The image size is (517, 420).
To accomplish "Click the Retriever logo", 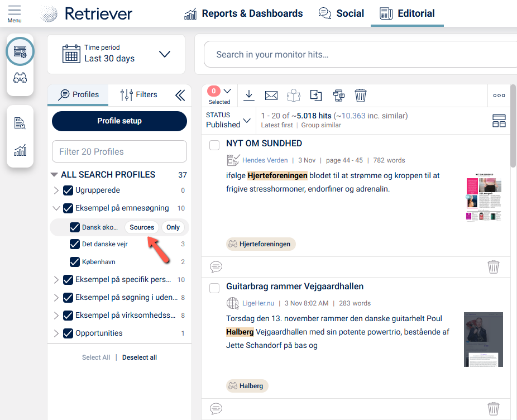I will coord(86,14).
